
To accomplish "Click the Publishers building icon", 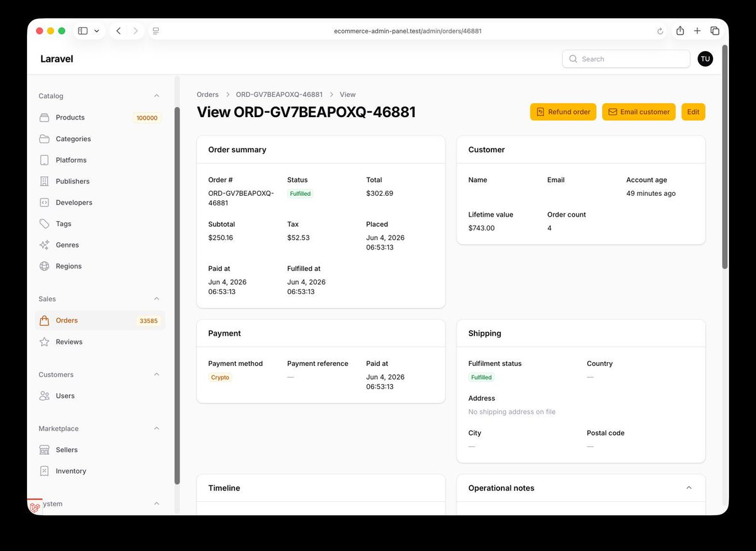I will pos(44,181).
